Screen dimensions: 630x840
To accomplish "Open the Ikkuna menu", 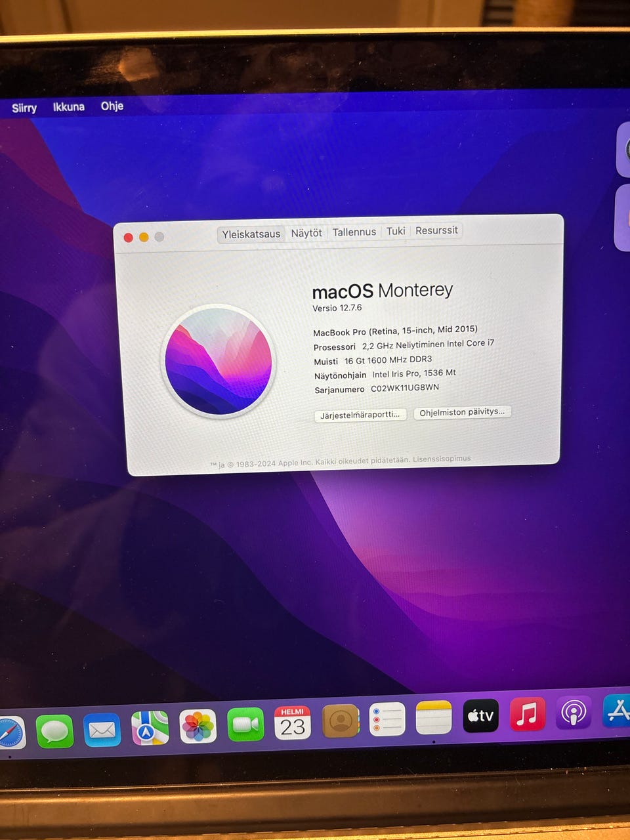I will [x=69, y=106].
